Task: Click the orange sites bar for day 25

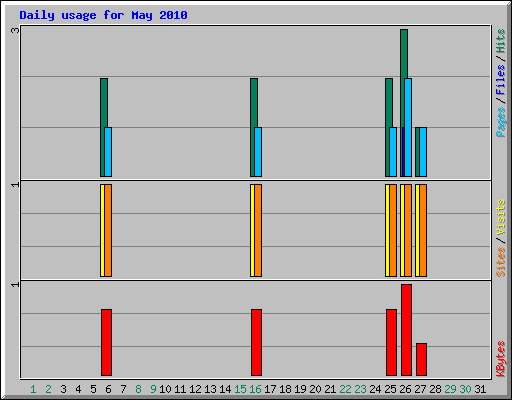Action: point(393,230)
